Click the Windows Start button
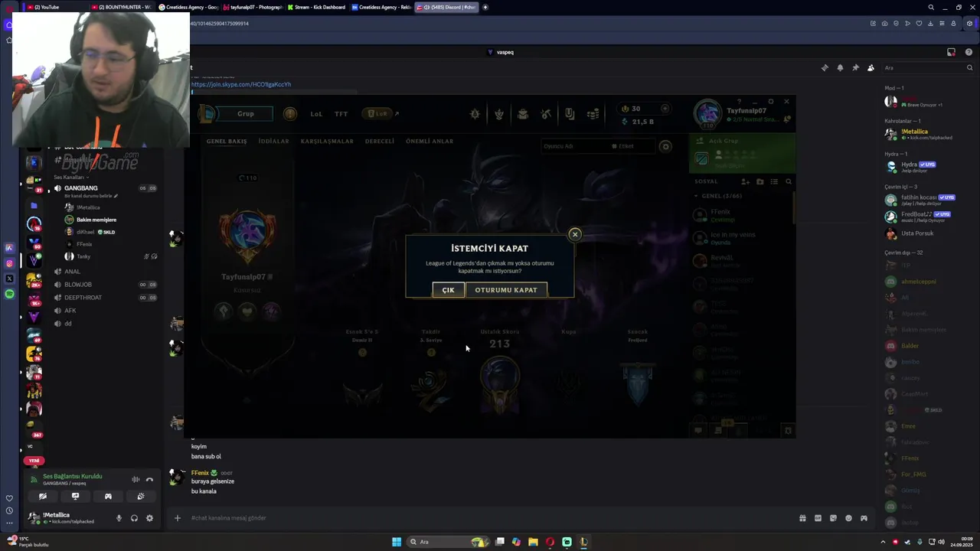Image resolution: width=980 pixels, height=551 pixels. [397, 542]
